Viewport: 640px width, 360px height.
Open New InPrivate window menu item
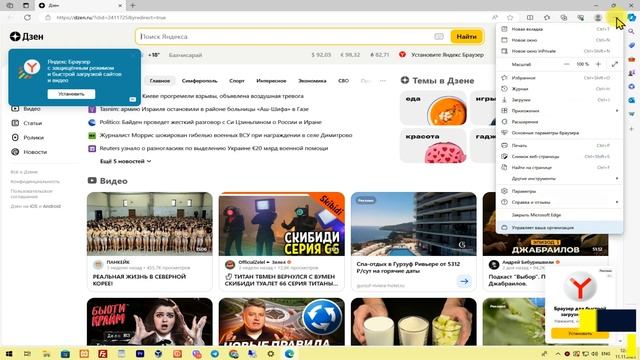point(559,51)
